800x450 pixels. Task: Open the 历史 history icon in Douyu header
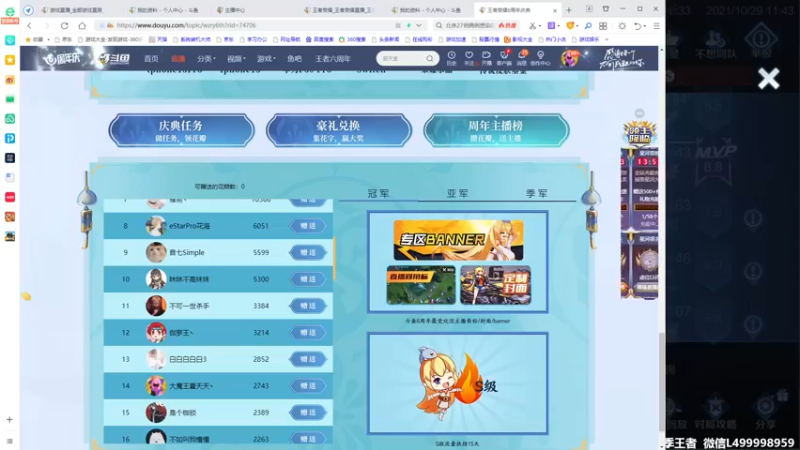point(452,58)
